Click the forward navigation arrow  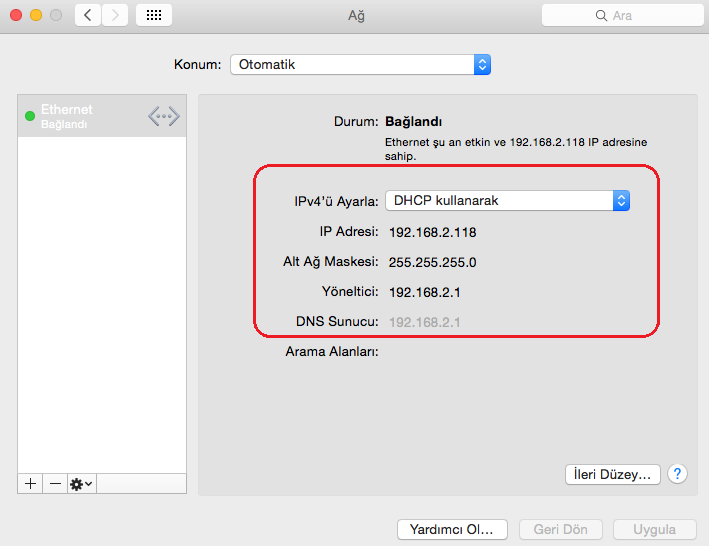click(115, 15)
